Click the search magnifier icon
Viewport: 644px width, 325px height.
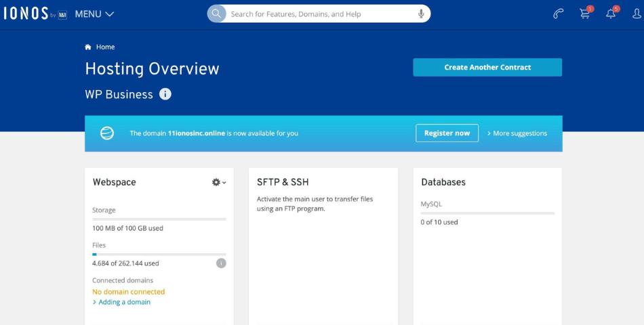click(216, 14)
